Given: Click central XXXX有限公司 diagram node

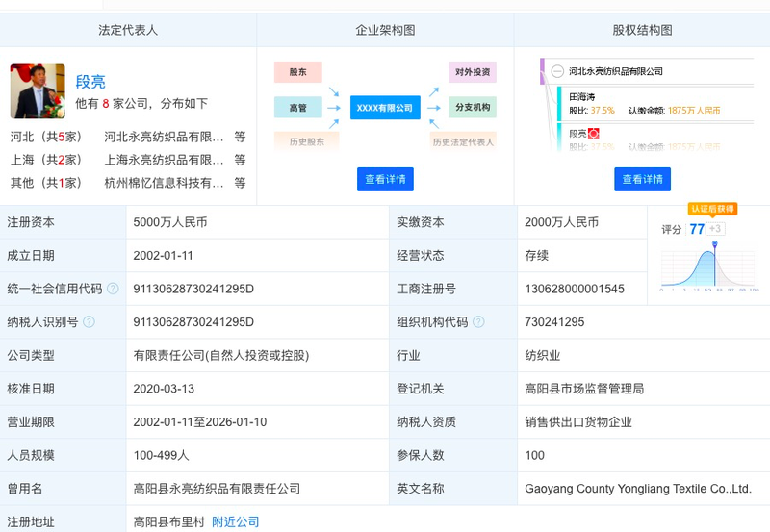Looking at the screenshot, I should click(385, 108).
